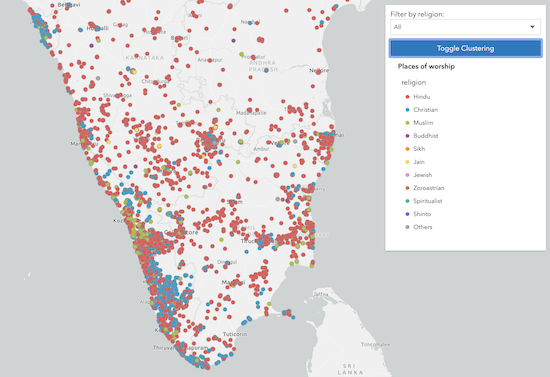Click the Places of worship layer title

426,66
